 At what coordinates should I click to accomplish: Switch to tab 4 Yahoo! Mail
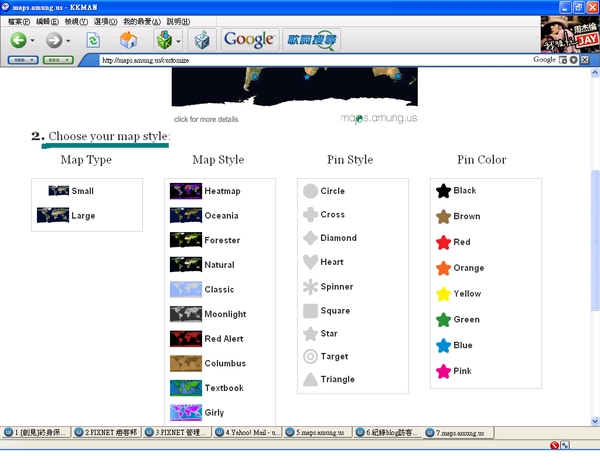point(247,432)
